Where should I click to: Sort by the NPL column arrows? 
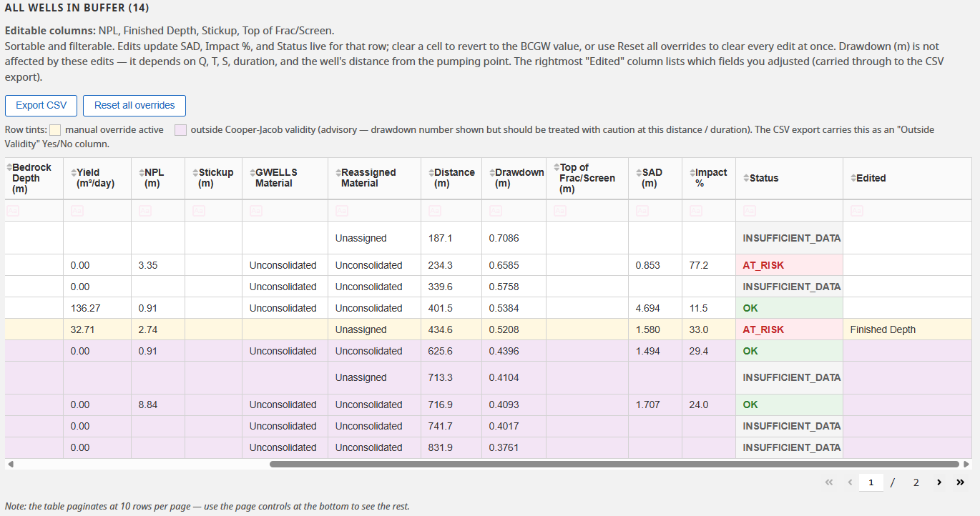pos(141,172)
